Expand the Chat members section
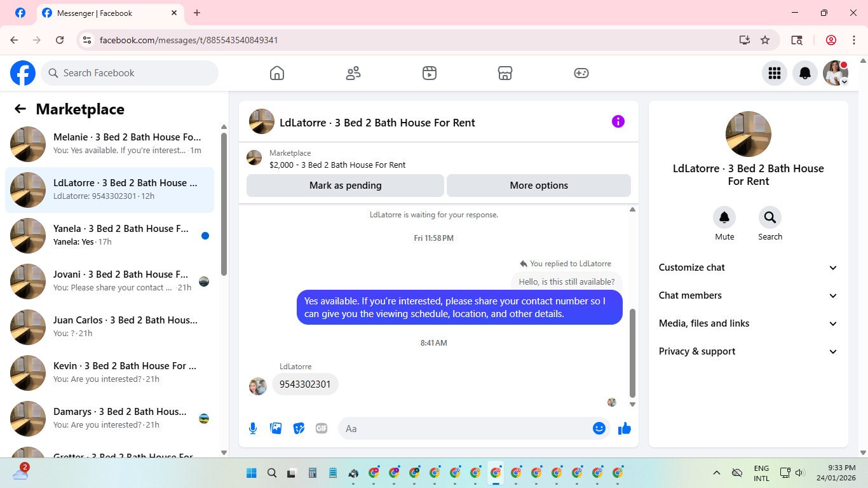Viewport: 868px width, 488px height. click(x=749, y=295)
